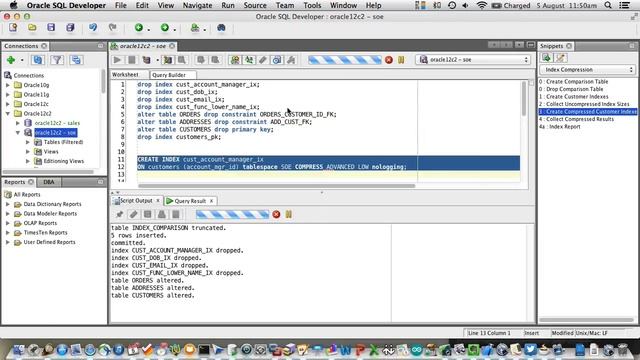Select snippet '4 : Collect Compressed Results'
The width and height of the screenshot is (640, 360).
[576, 119]
